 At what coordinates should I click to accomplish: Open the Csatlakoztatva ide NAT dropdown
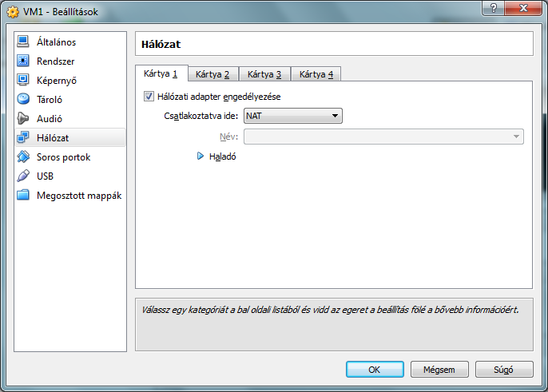point(292,116)
